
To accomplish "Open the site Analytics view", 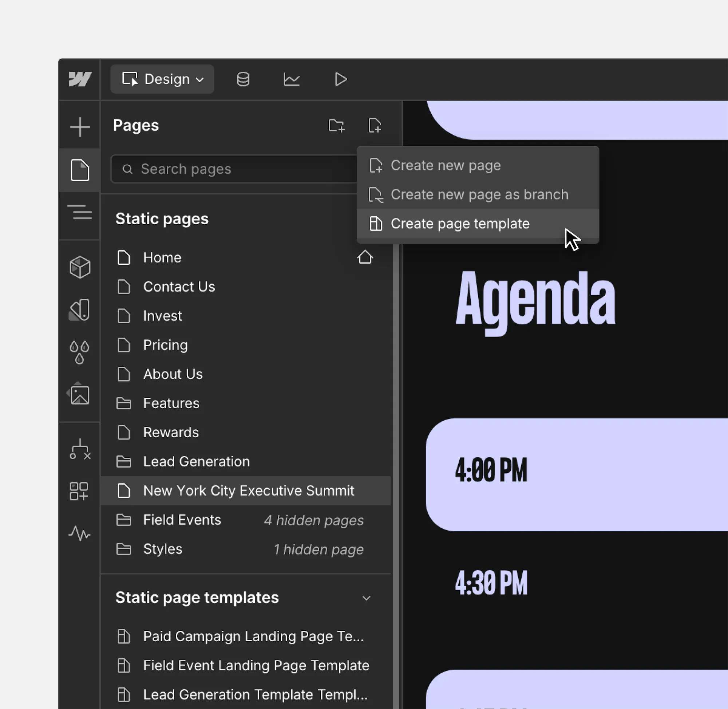I will [x=292, y=79].
